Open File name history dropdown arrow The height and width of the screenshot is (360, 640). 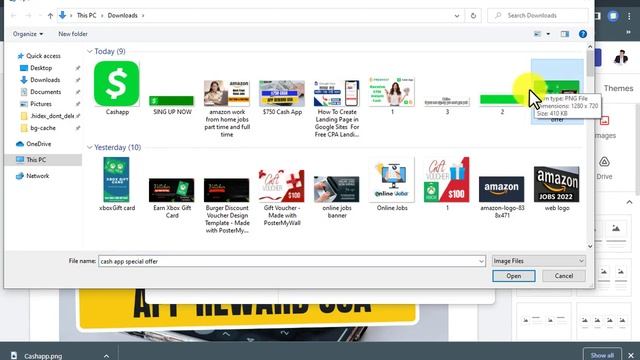point(481,261)
